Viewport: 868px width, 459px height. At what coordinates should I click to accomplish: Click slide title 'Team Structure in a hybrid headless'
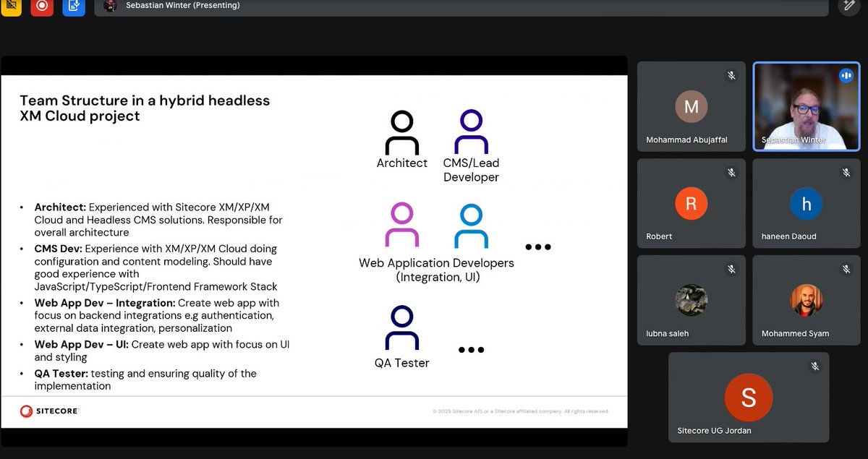(x=145, y=100)
